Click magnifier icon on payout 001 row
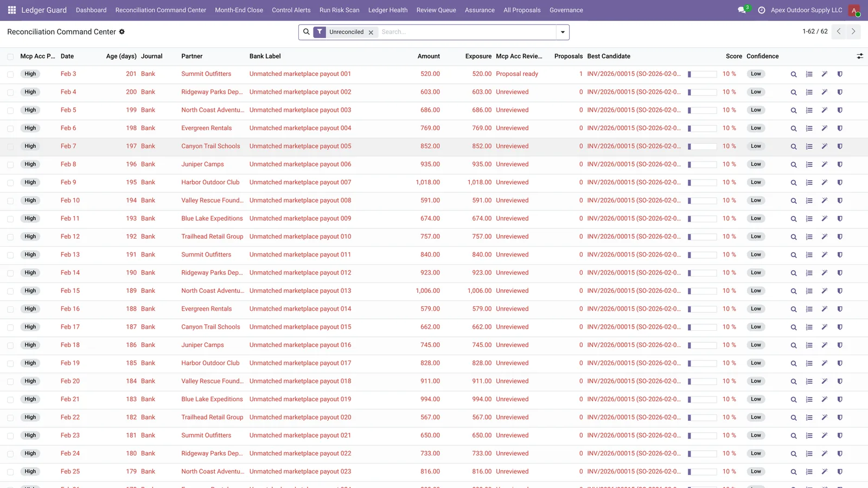The image size is (868, 488). [794, 74]
